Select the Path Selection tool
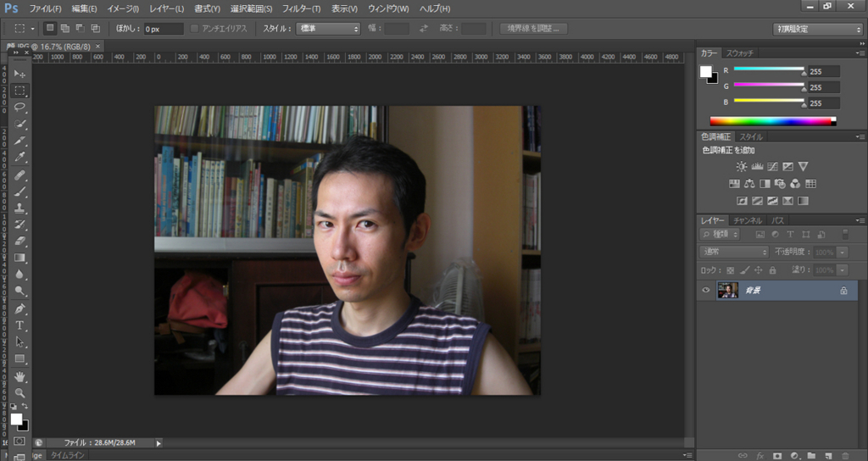Image resolution: width=868 pixels, height=461 pixels. click(20, 342)
